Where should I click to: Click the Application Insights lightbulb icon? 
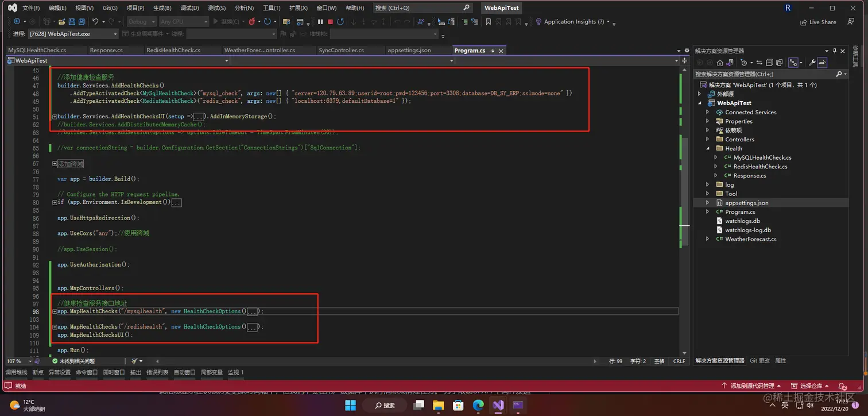tap(538, 21)
